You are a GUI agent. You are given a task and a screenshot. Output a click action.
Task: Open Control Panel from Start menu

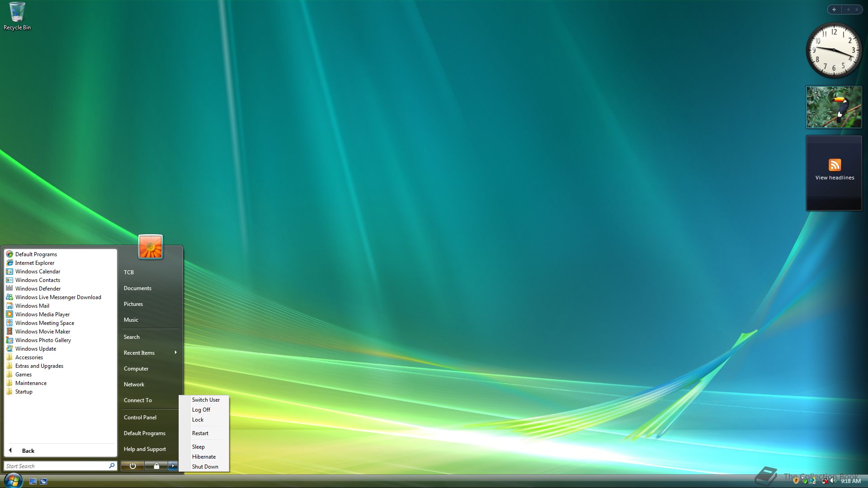[x=140, y=418]
